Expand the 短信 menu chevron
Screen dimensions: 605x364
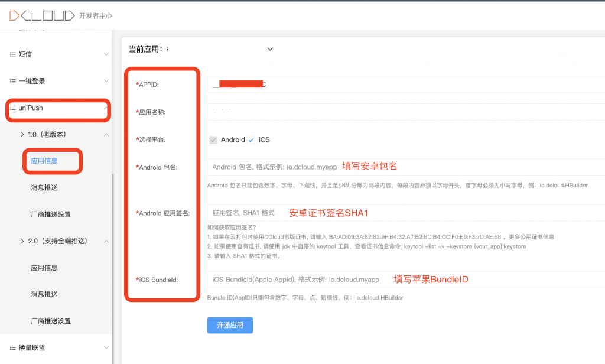[106, 54]
